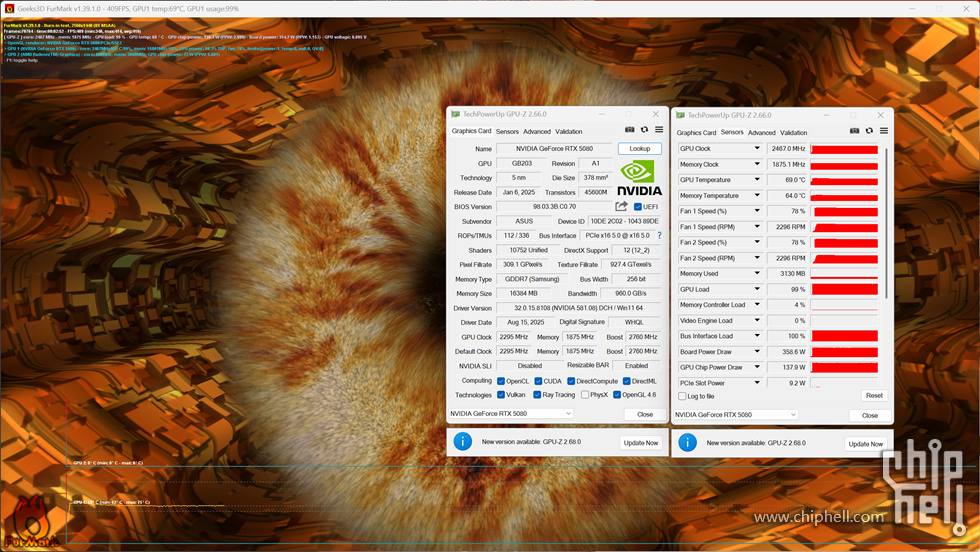Click Sensors window vertical scrollbar

point(886,222)
